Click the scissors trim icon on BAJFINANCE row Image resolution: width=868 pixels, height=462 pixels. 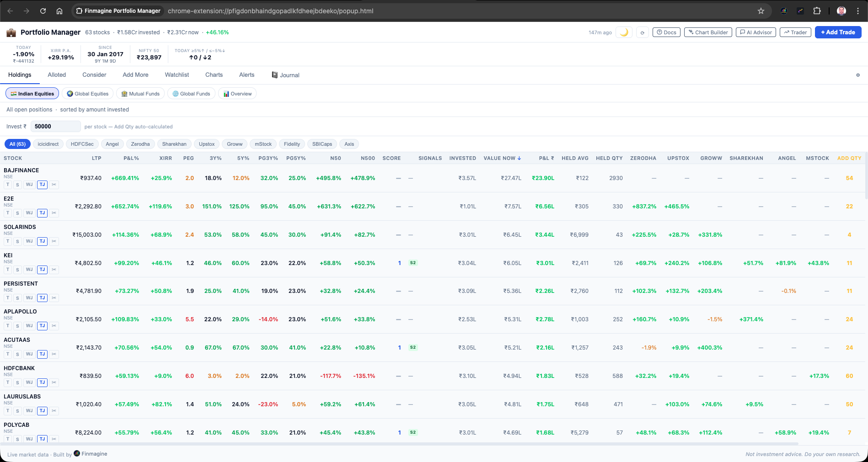tap(54, 185)
